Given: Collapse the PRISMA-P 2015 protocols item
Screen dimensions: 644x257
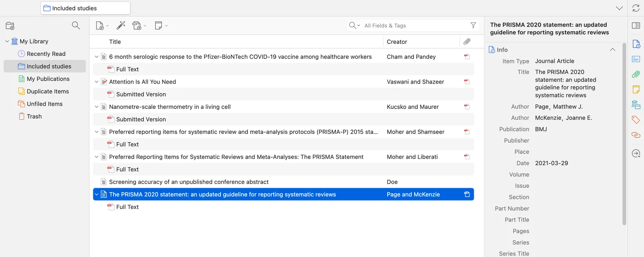Looking at the screenshot, I should coord(97,132).
